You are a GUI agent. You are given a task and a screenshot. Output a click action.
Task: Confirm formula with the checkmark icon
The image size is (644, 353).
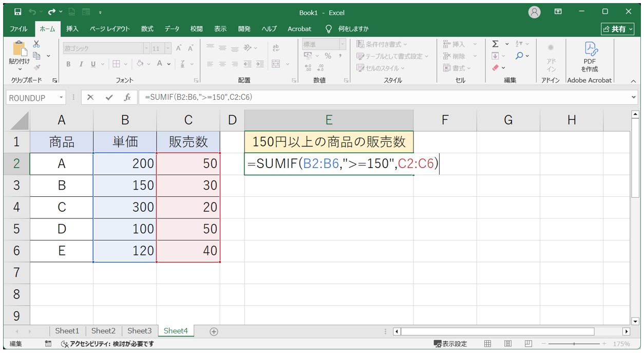[109, 98]
